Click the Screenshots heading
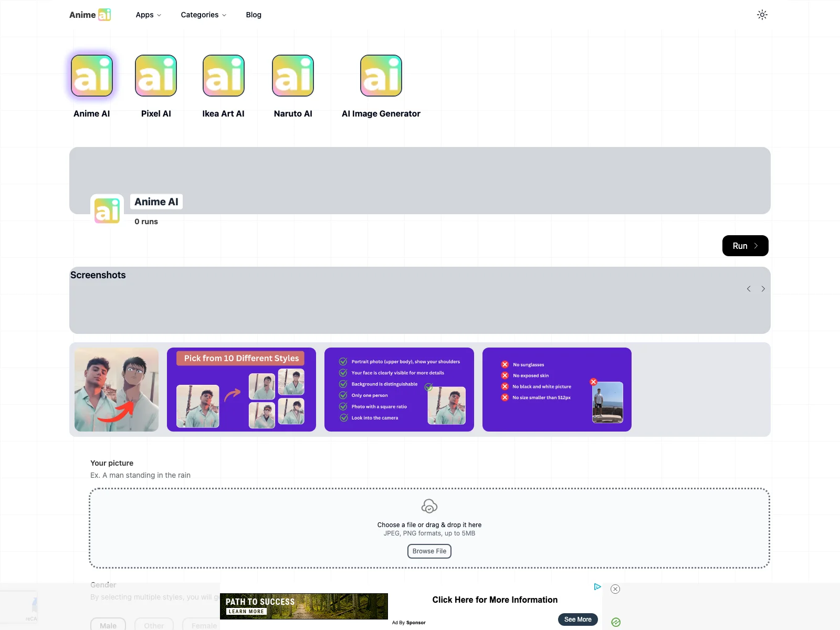The image size is (840, 630). (98, 275)
